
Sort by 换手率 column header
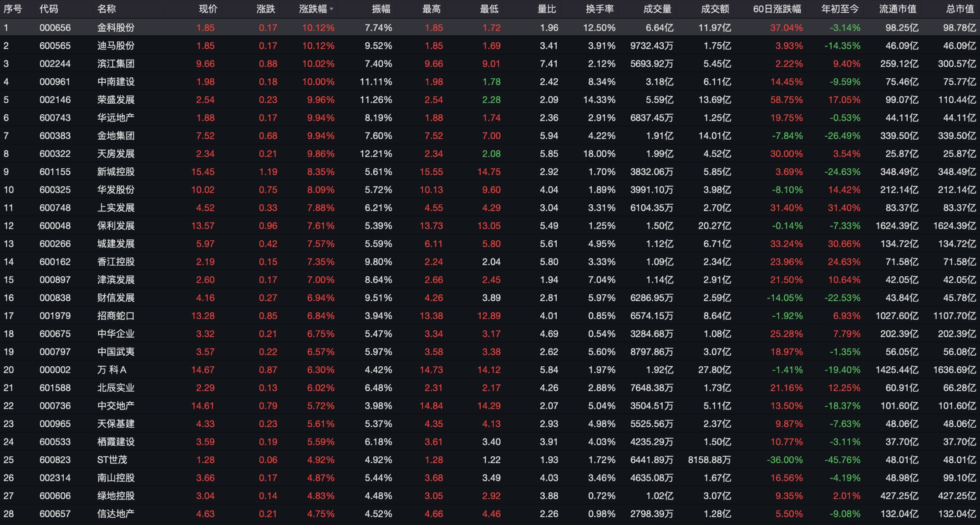[x=600, y=9]
